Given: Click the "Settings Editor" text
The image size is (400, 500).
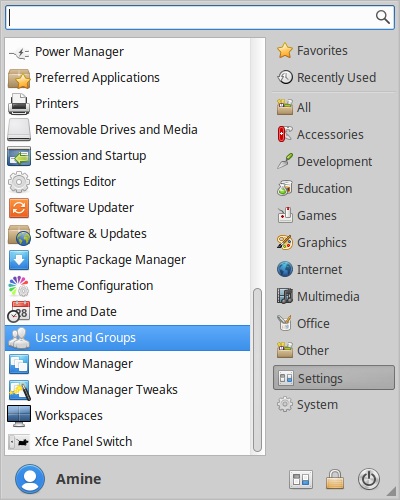Looking at the screenshot, I should coord(75,182).
